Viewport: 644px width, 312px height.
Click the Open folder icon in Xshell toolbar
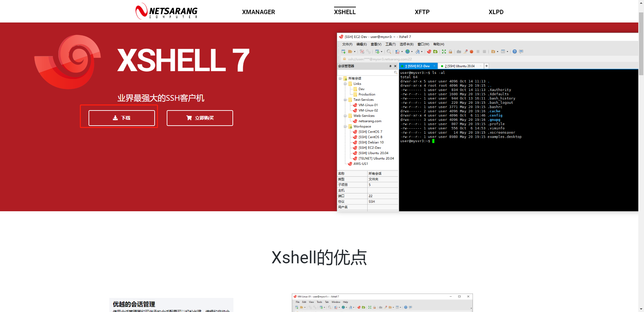pos(350,51)
